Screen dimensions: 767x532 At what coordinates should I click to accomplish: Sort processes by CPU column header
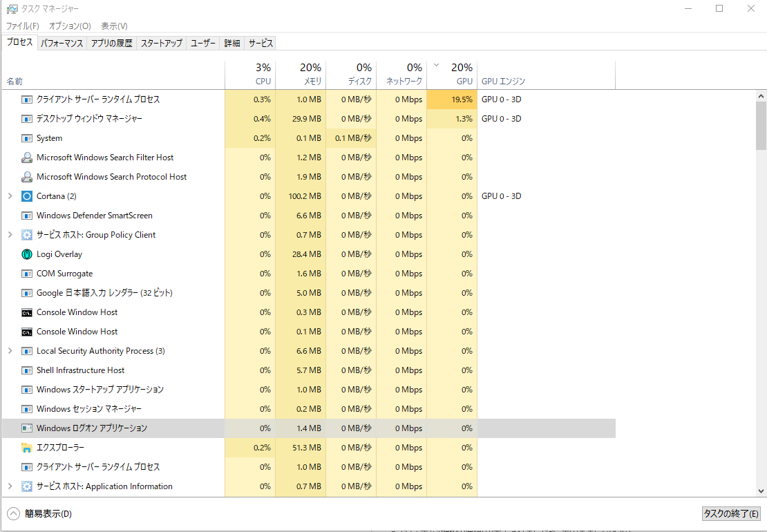[250, 75]
